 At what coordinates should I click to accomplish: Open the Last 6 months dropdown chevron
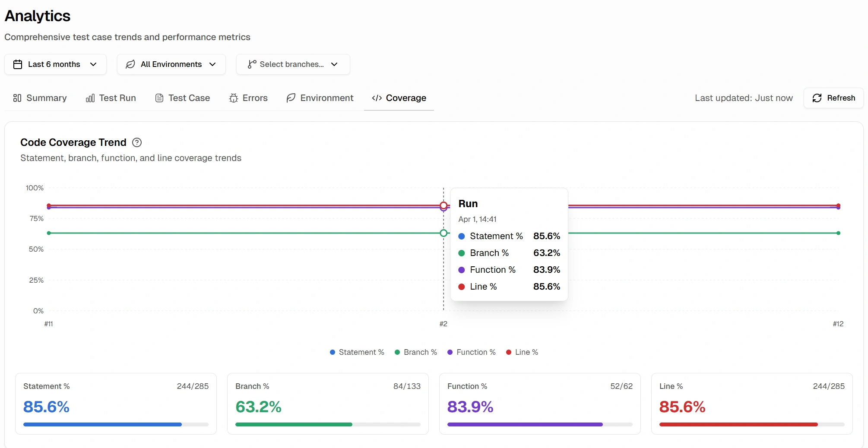(93, 64)
